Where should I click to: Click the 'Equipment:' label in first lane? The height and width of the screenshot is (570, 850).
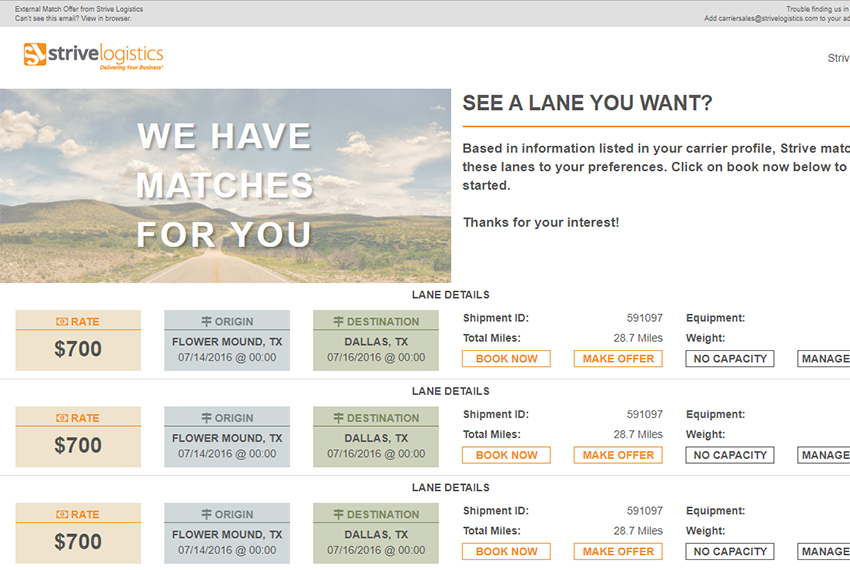pos(716,318)
